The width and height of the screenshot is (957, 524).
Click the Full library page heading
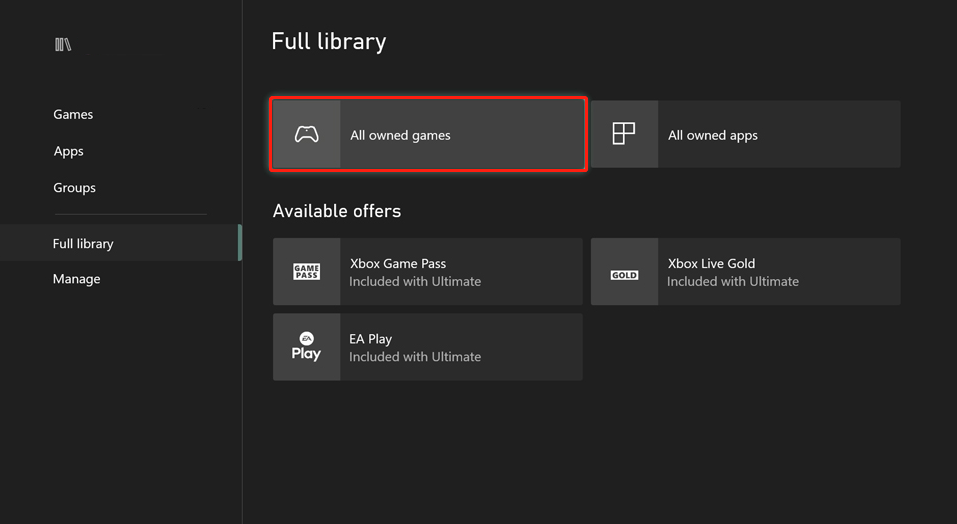point(329,41)
